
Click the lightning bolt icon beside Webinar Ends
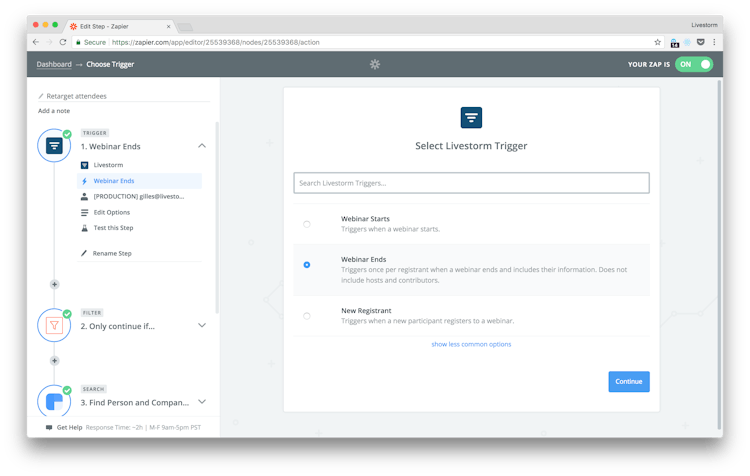(84, 181)
